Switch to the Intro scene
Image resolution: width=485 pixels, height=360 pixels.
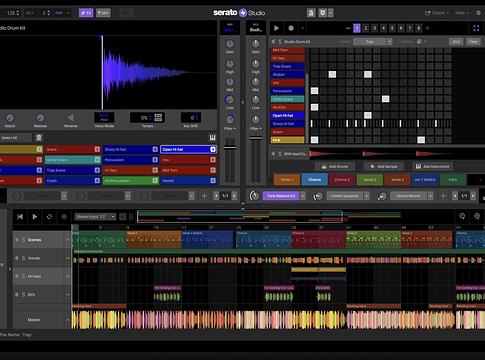[453, 180]
